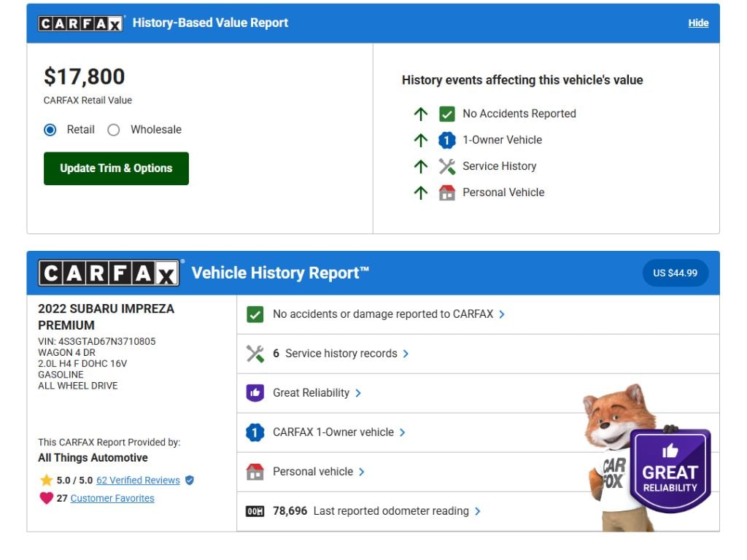Click the odometer reading icon
747x560 pixels.
coord(255,511)
